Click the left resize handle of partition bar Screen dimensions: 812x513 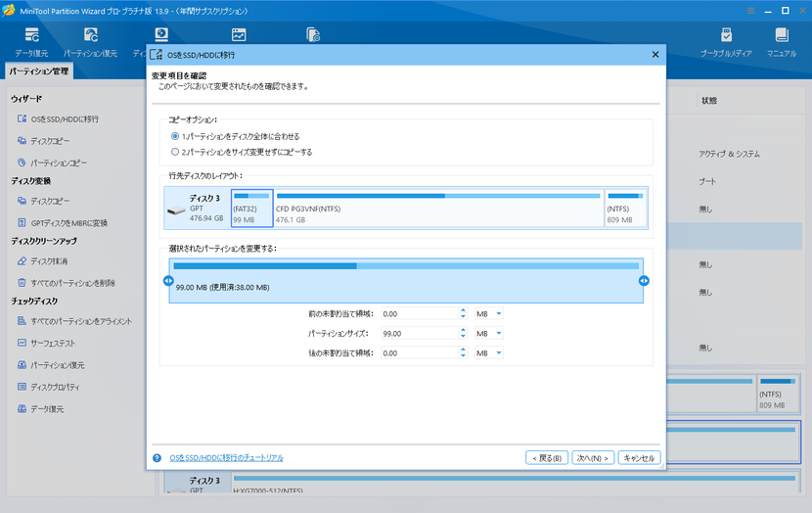(168, 280)
